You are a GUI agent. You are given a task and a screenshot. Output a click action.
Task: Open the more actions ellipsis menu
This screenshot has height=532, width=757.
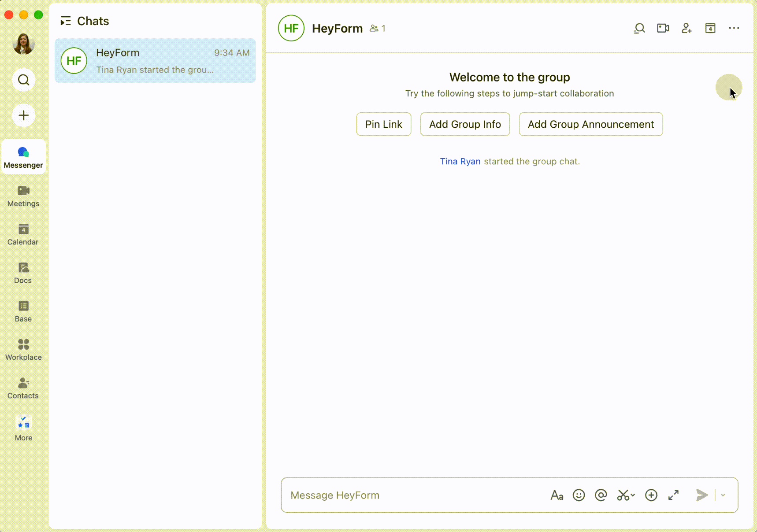(x=734, y=28)
